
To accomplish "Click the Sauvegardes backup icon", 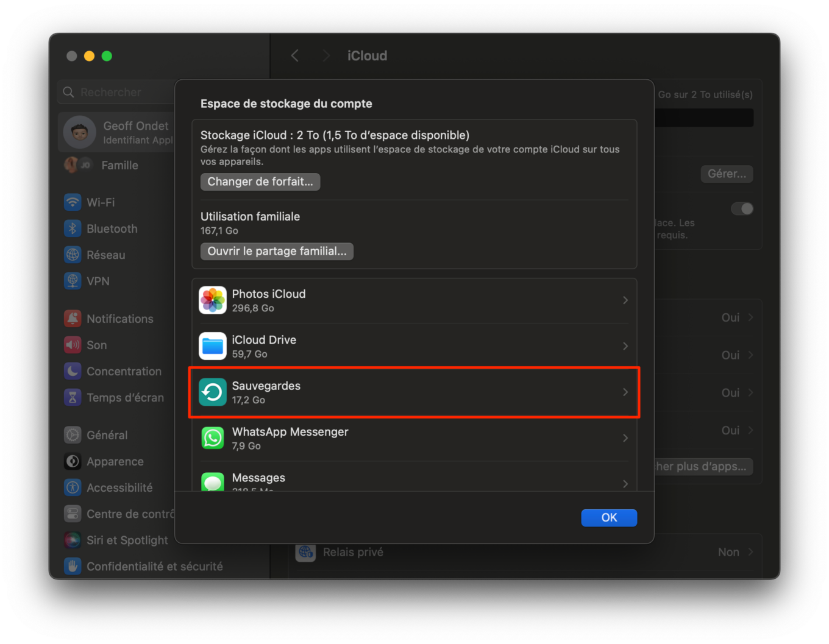I will point(213,392).
